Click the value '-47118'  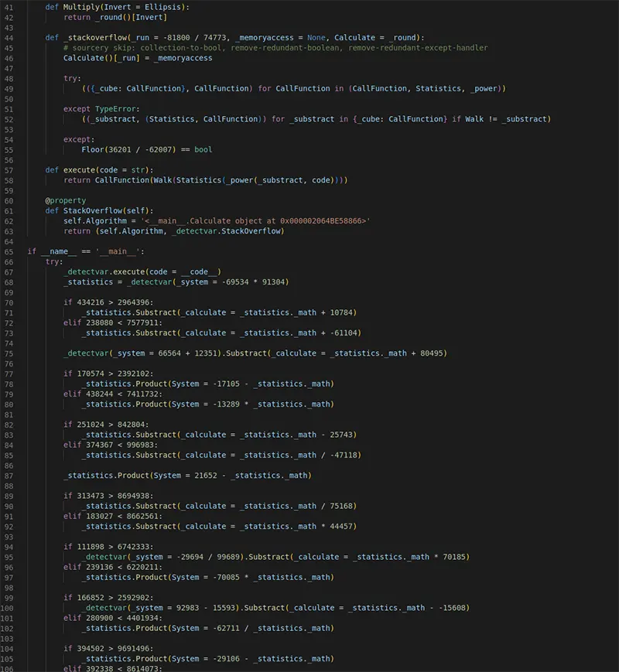click(x=344, y=455)
